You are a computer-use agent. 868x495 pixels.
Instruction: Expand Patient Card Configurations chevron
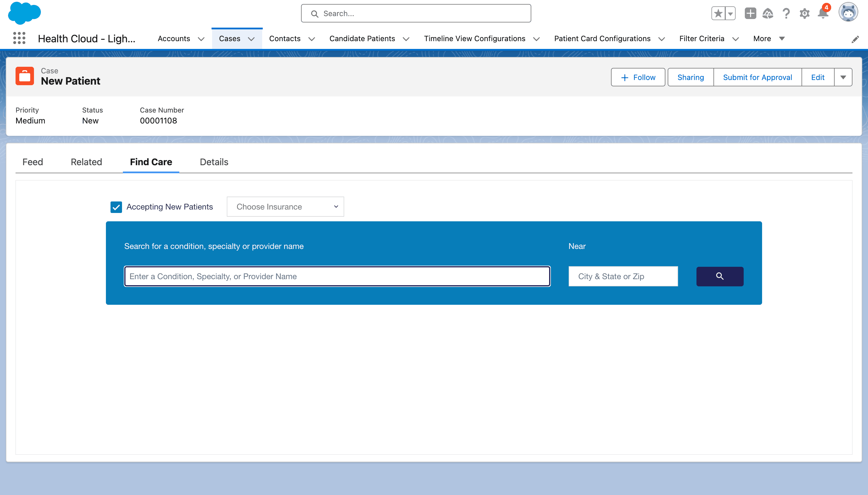tap(662, 39)
